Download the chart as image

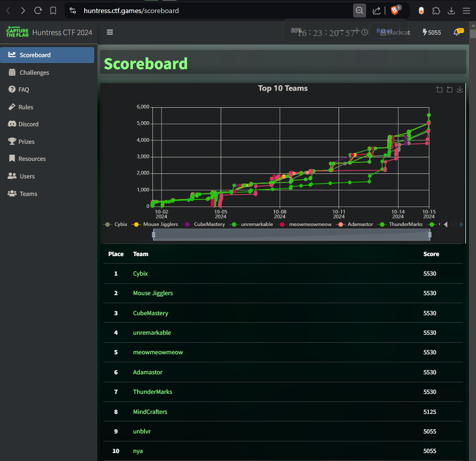tap(460, 90)
